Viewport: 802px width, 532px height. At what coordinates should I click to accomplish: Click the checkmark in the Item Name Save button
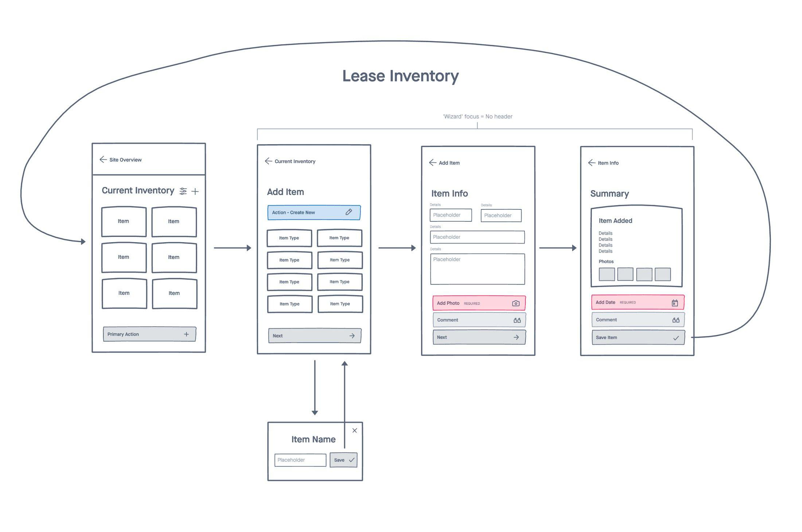click(352, 460)
